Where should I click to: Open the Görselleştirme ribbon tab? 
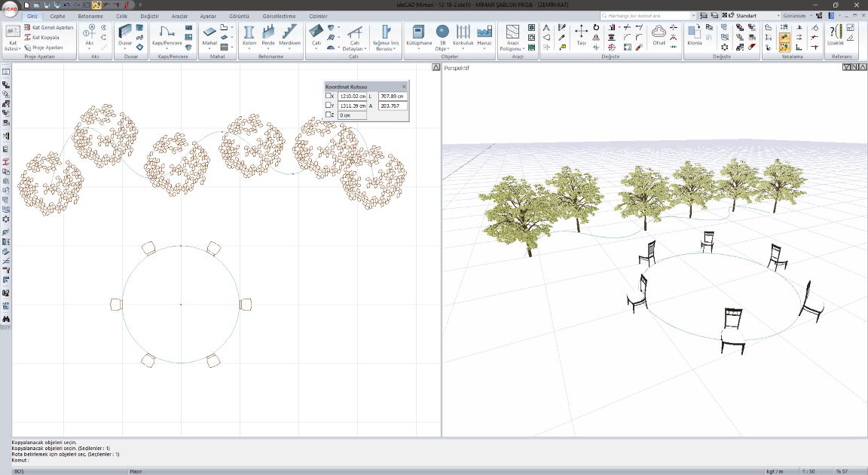tap(279, 16)
